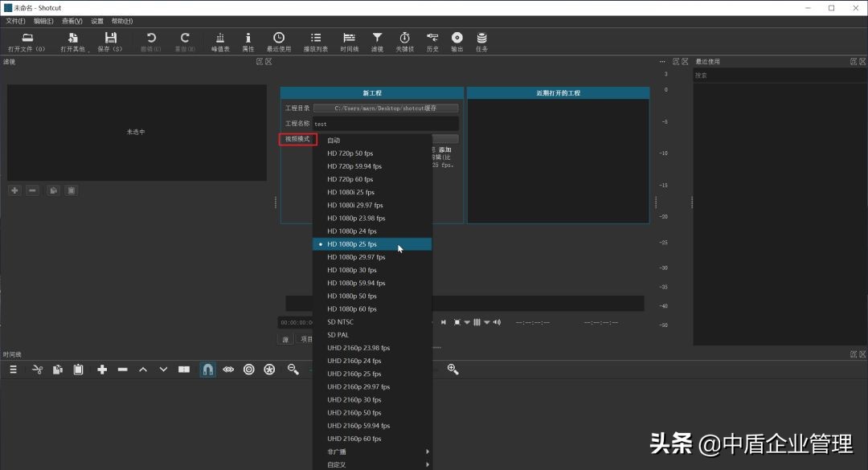Open the Export (输出) toolbar icon
Screen dimensions: 868x470
(x=457, y=42)
